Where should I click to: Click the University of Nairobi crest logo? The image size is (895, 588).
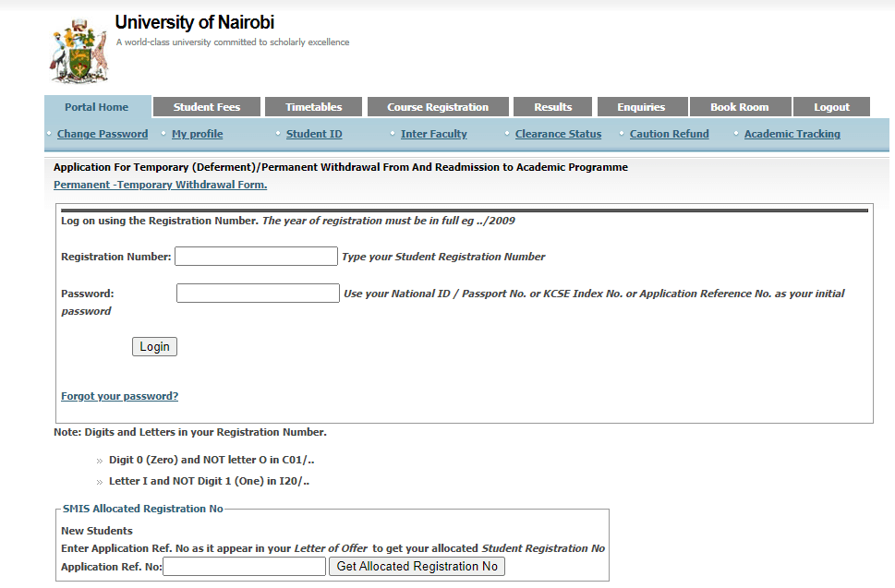tap(79, 52)
